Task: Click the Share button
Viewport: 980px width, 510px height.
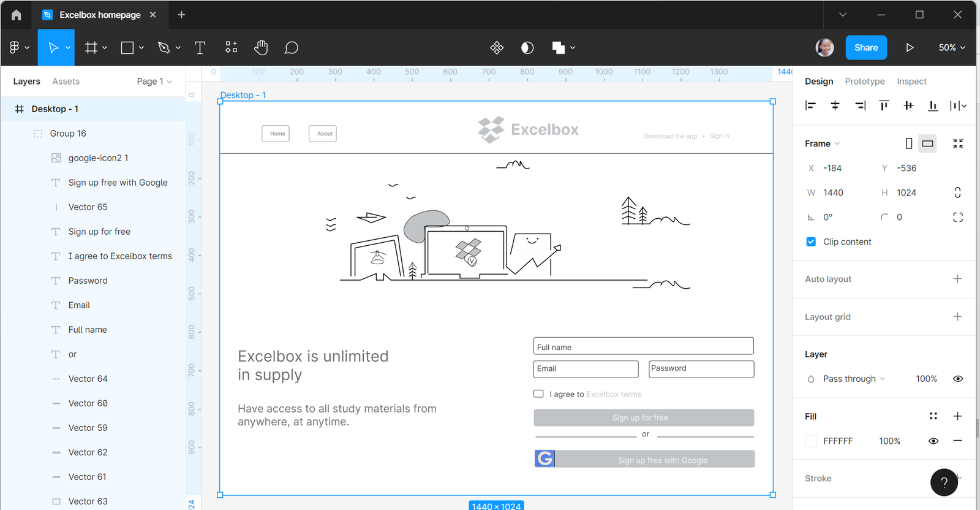Action: (x=866, y=47)
